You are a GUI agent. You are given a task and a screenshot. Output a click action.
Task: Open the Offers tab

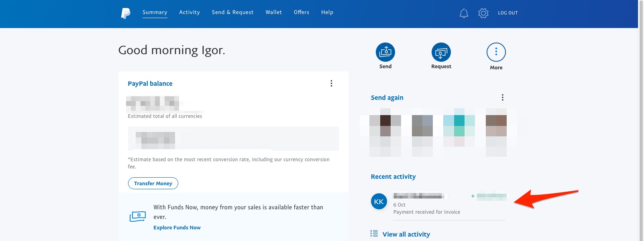pyautogui.click(x=302, y=12)
